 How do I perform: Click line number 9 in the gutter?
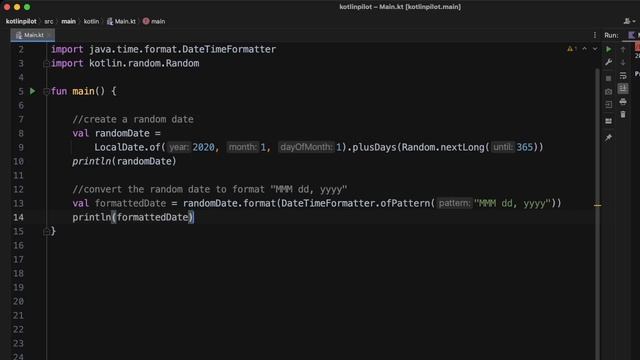click(x=21, y=147)
